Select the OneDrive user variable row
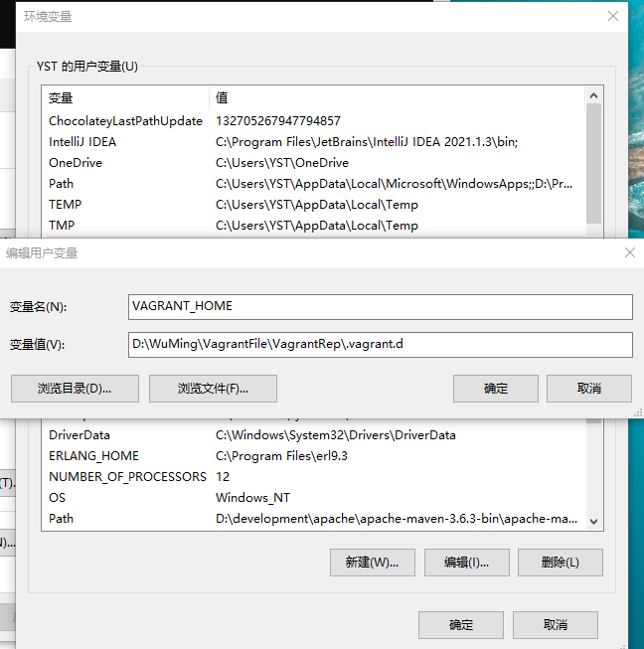The image size is (644, 649). coord(314,163)
